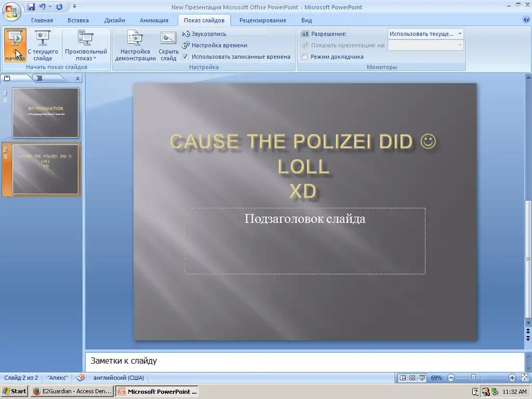
Task: Open the Рецензирование tab
Action: [x=263, y=20]
